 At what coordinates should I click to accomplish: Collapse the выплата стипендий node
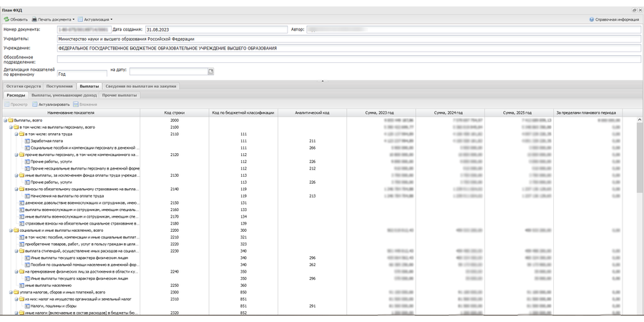coord(16,251)
